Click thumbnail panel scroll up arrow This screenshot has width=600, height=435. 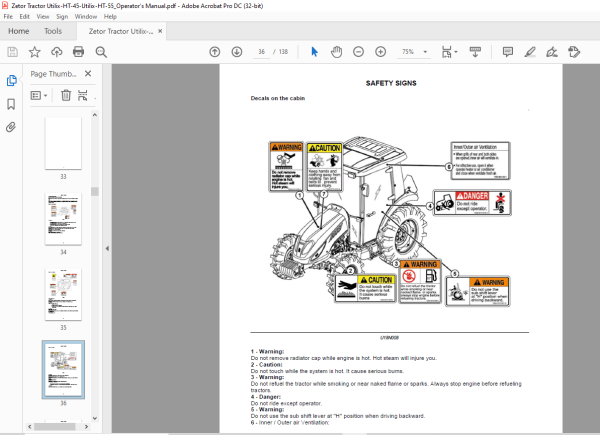[95, 115]
